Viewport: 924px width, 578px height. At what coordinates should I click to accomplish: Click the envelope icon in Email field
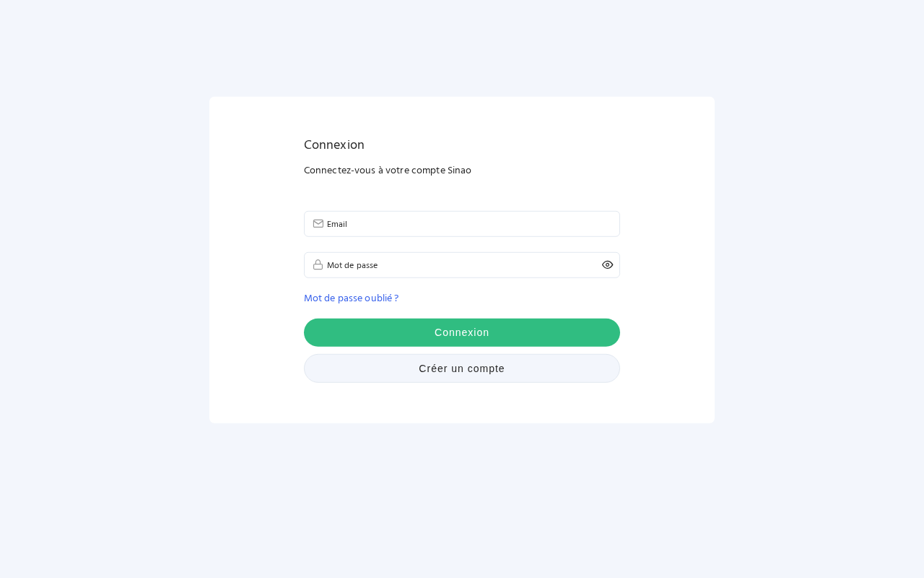318,224
